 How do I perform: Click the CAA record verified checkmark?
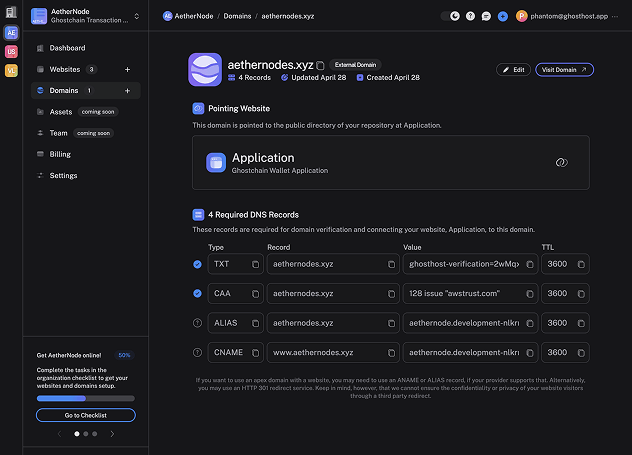point(198,293)
